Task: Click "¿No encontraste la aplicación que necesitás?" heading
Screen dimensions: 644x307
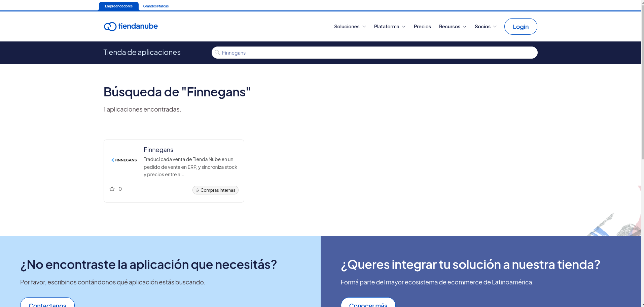Action: point(148,265)
